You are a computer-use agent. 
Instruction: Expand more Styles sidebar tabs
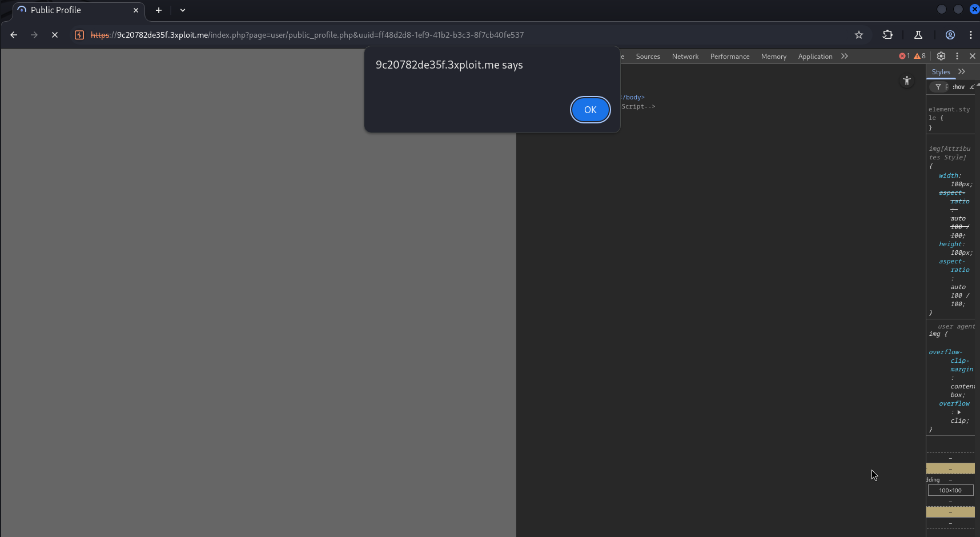click(962, 71)
